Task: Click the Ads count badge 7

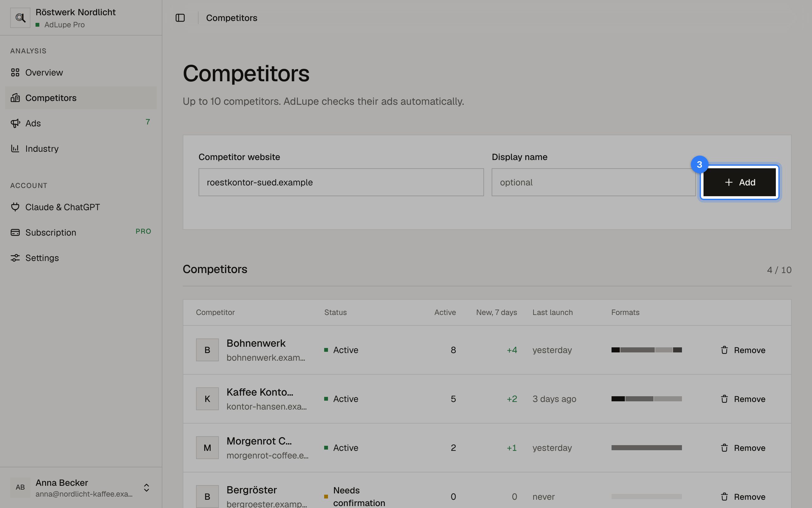Action: pos(147,122)
